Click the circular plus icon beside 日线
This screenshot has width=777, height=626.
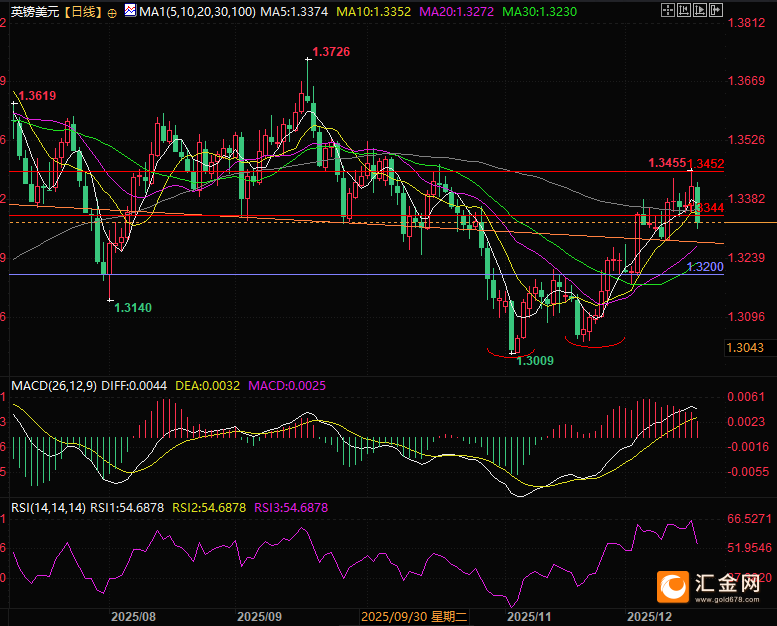tap(111, 12)
